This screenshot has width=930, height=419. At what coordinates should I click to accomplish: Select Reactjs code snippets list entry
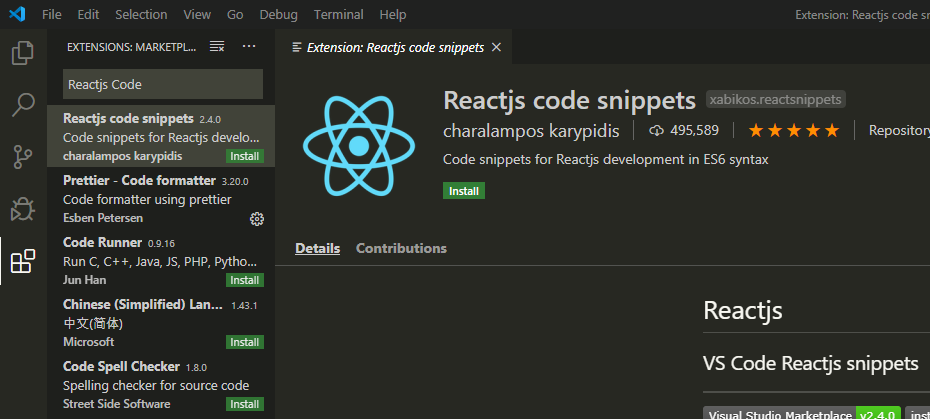[x=161, y=136]
